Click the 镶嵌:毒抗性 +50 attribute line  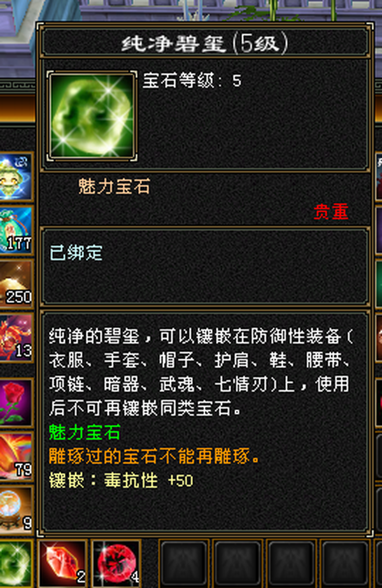[121, 480]
